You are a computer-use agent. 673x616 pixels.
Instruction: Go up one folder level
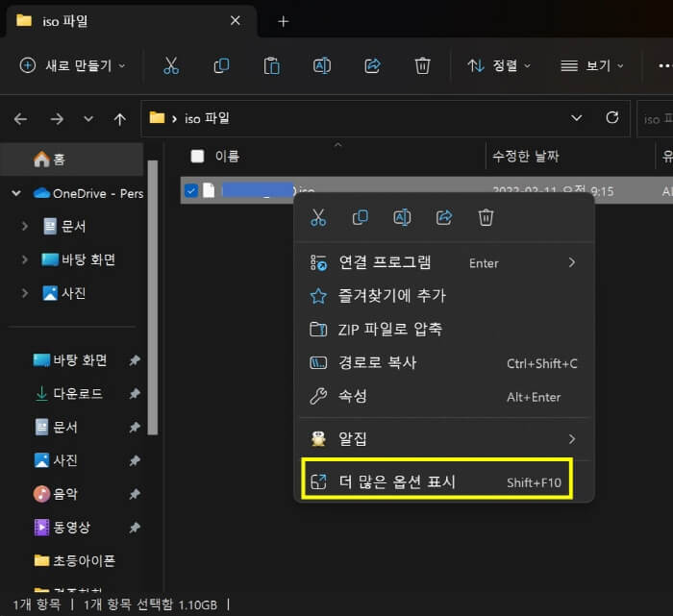coord(120,119)
